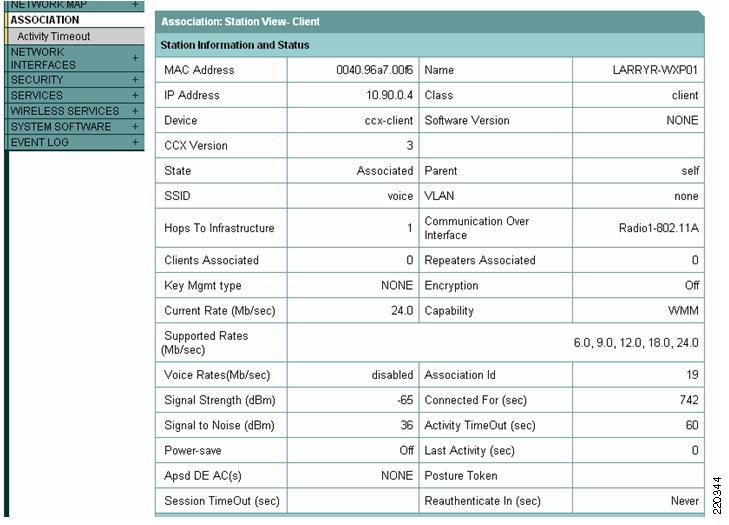Viewport: 729px width, 525px height.
Task: Expand the NETWORK INTERFACES plus sign
Action: [135, 58]
